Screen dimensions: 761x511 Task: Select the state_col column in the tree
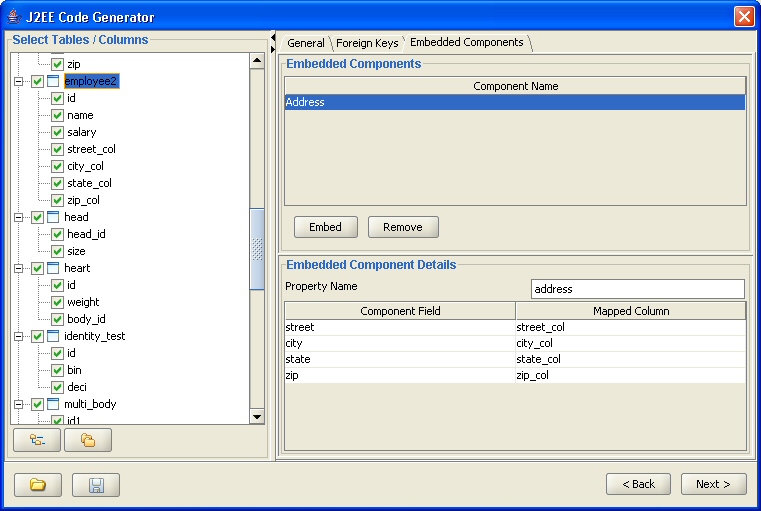(89, 183)
